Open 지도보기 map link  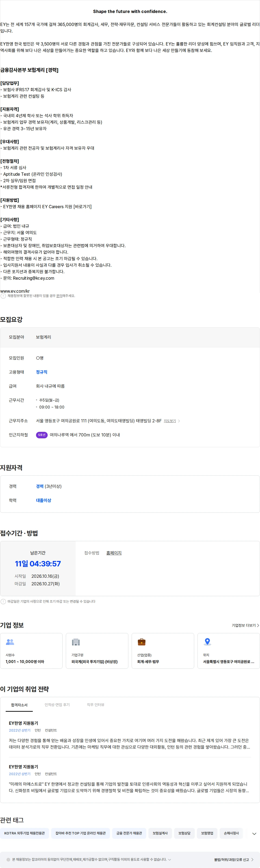coord(170,421)
